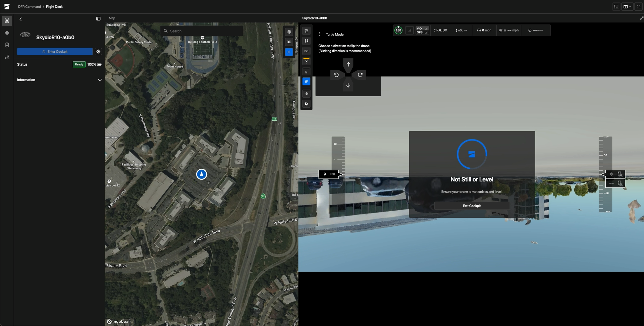Open the settings sliders icon in cockpit toolbar
The image size is (644, 326).
pyautogui.click(x=306, y=31)
